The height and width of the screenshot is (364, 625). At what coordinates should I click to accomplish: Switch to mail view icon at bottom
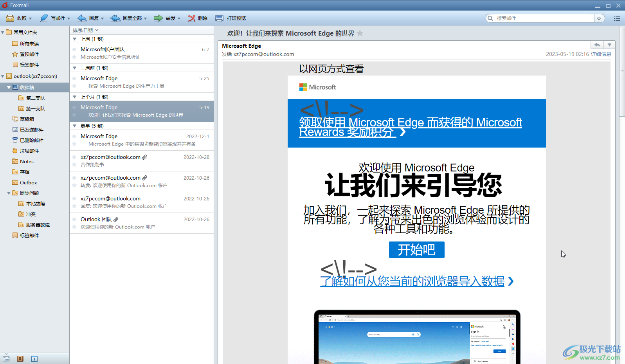[x=6, y=359]
